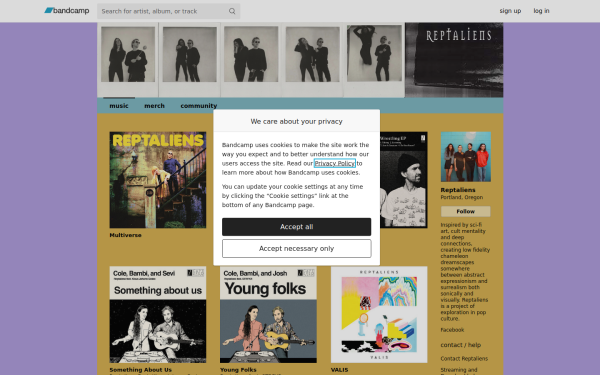Choose Accept necessary only
Screen dimensions: 600x375
[297, 249]
